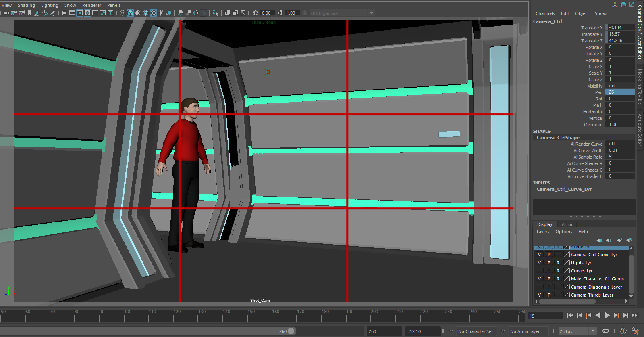Click the X-Ray Joints icon
644x337 pixels.
243,13
